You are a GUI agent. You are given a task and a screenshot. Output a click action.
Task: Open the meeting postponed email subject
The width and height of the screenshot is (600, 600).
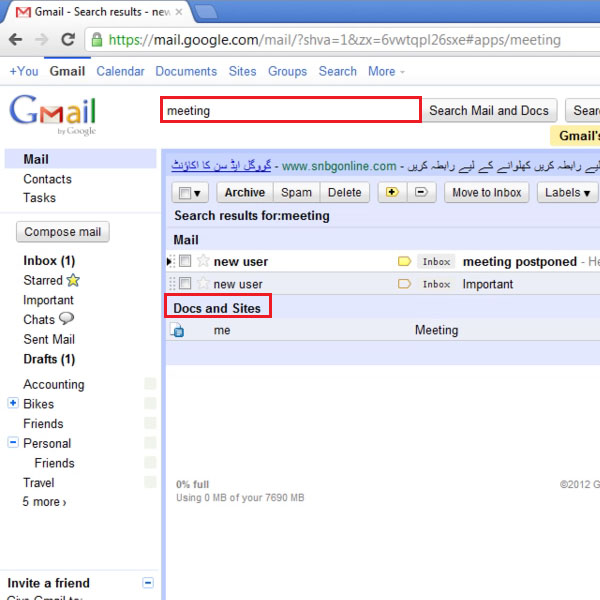point(520,261)
